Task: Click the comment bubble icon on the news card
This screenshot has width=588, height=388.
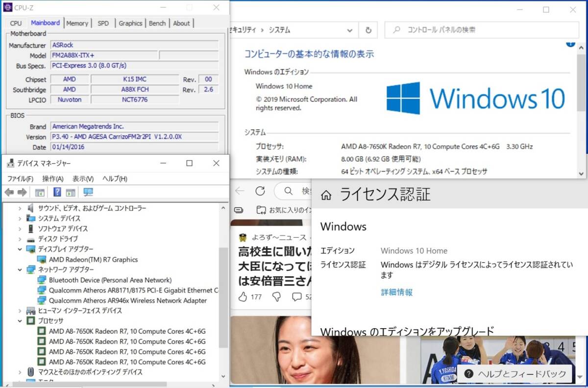Action: point(296,296)
